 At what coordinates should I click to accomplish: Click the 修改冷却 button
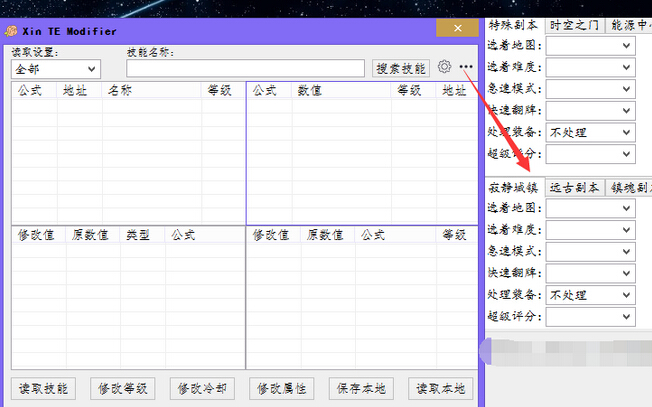click(x=202, y=389)
